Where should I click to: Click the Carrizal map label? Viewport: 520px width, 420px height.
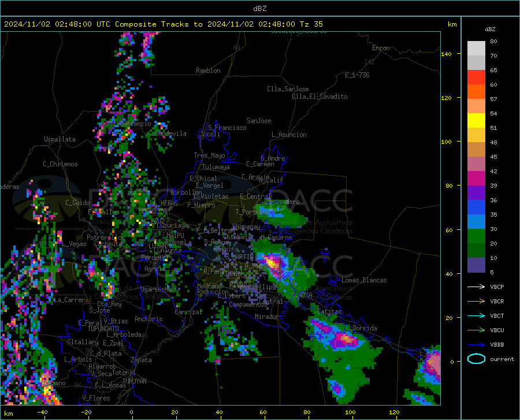pos(188,313)
